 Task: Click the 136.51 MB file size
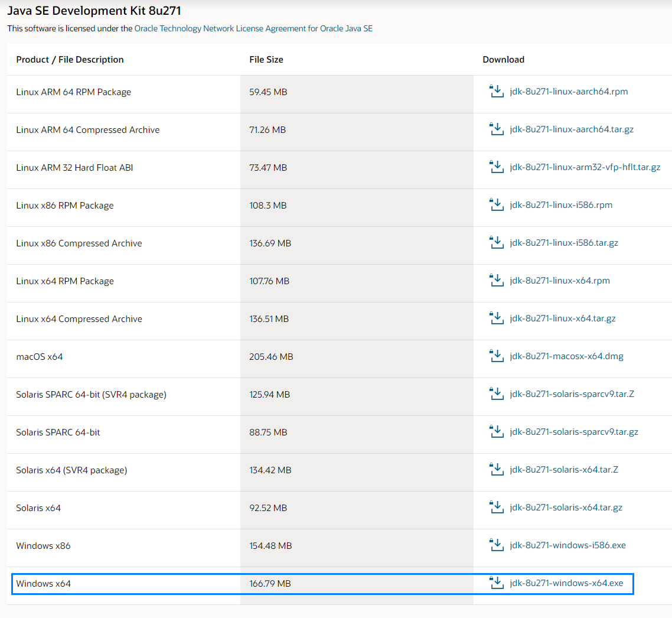269,318
